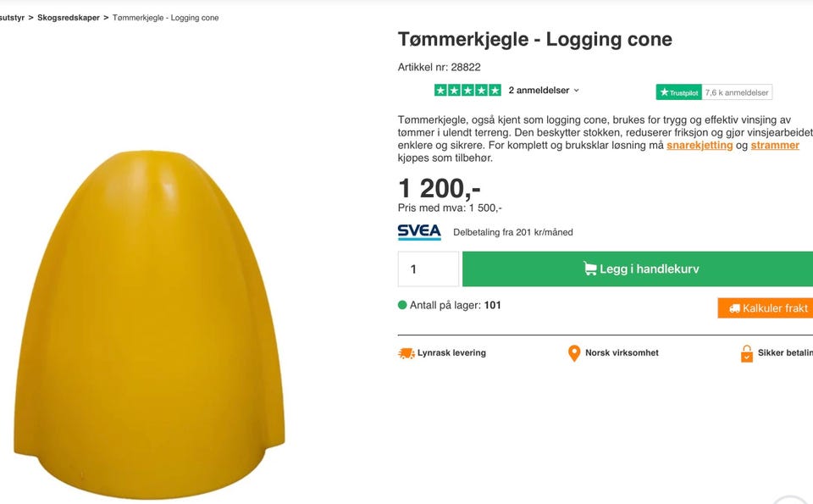Open the SVEA payment logo

point(419,232)
